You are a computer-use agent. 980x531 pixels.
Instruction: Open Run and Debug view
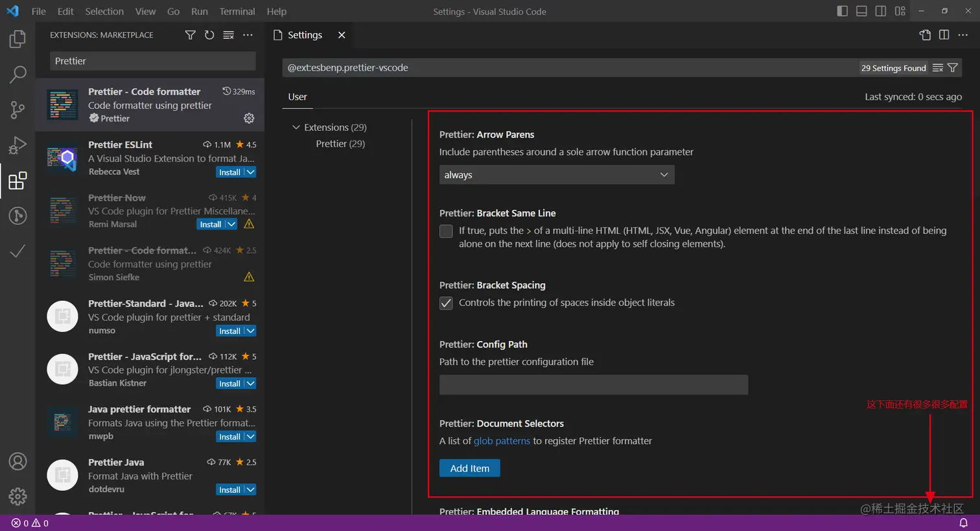[x=17, y=145]
